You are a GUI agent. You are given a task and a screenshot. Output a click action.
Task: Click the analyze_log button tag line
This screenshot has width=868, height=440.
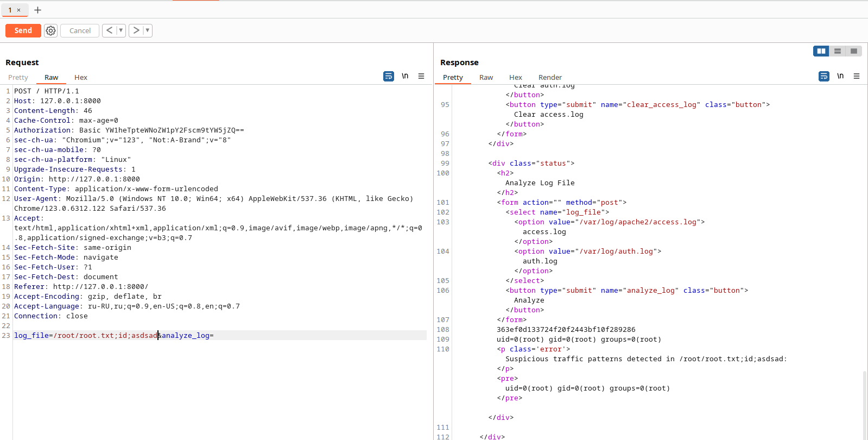click(627, 291)
